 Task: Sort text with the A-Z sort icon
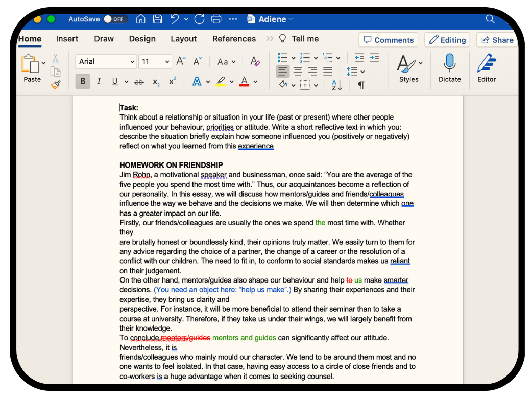(337, 85)
